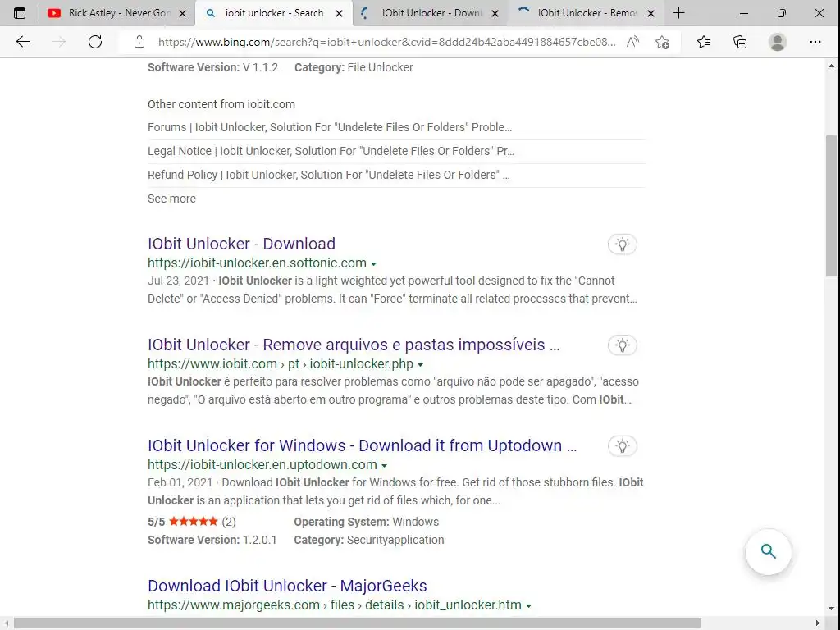Add this page to favorites
The width and height of the screenshot is (840, 630).
[662, 42]
